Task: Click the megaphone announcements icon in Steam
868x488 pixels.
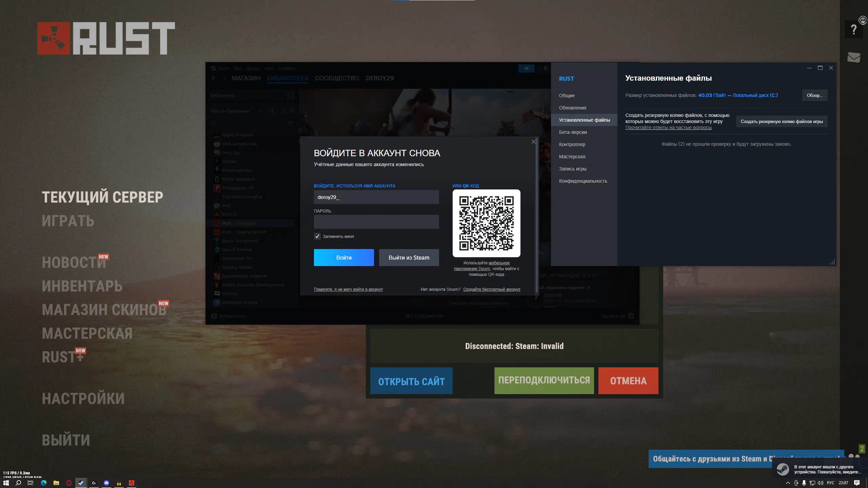Action: click(x=526, y=68)
